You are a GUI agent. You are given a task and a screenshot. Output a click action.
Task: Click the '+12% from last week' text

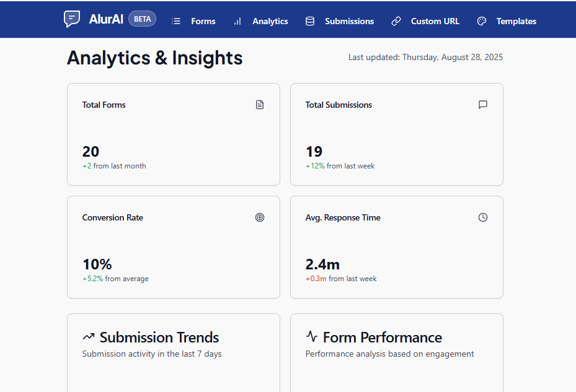(x=340, y=166)
